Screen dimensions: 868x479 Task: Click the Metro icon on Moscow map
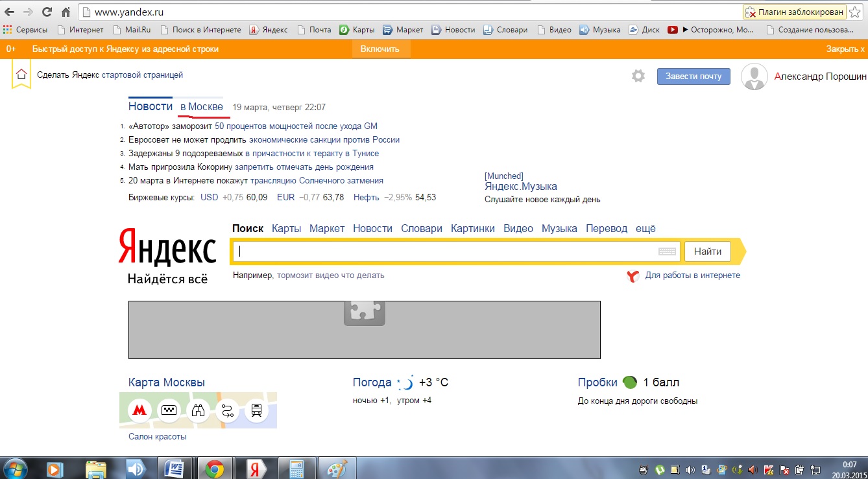point(139,410)
